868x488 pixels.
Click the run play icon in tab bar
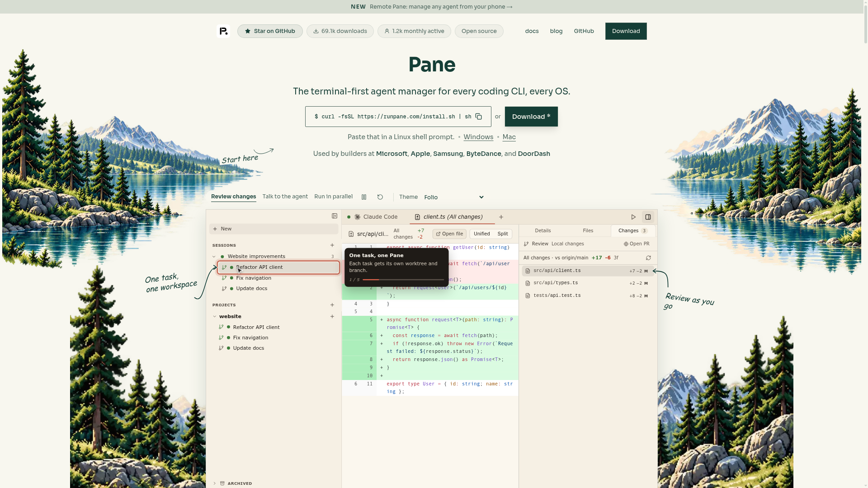tap(633, 217)
